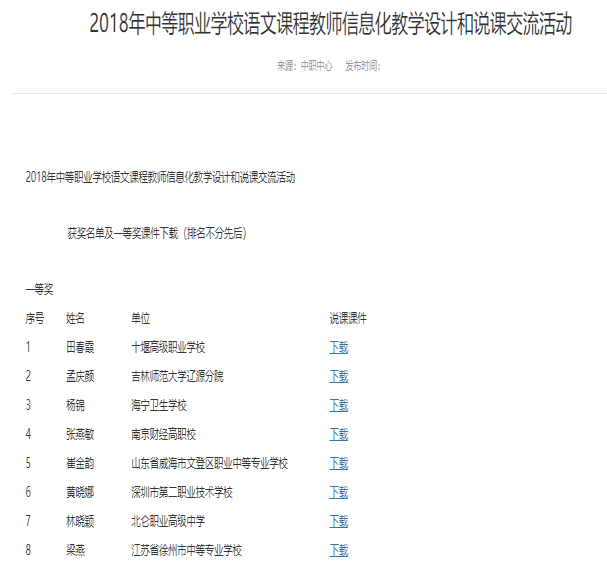Select name 杨锦
This screenshot has height=566, width=607.
[75, 405]
